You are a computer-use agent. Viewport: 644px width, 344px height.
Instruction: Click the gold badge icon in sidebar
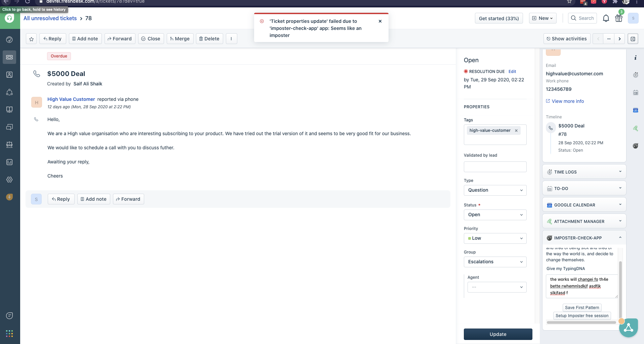coord(9,197)
